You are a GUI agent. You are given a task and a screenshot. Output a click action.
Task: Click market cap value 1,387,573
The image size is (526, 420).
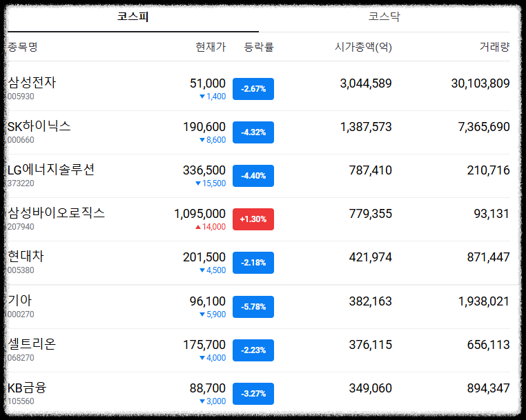click(x=366, y=127)
